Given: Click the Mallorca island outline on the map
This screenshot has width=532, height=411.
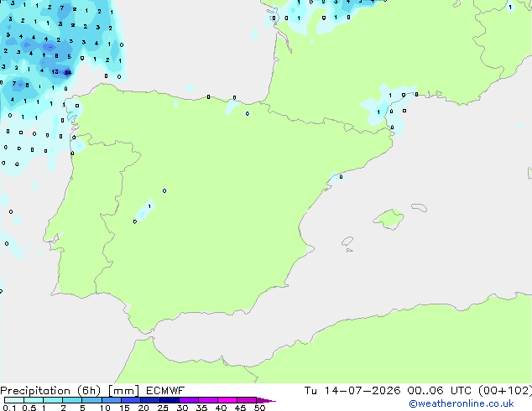Looking at the screenshot, I should (389, 220).
